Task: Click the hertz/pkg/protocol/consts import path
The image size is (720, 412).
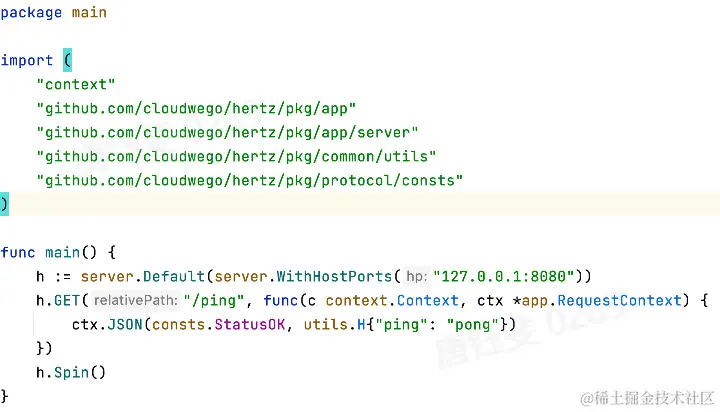Action: [x=250, y=181]
